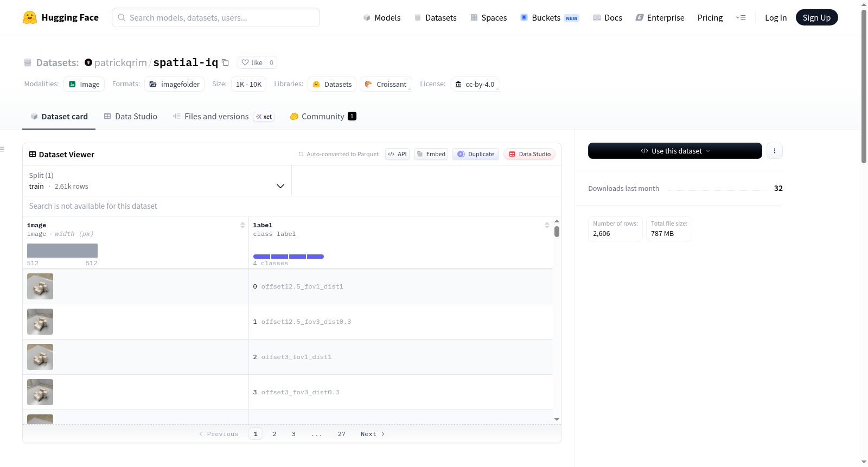Open the three-dot dataset options menu
The image size is (868, 467).
[775, 151]
